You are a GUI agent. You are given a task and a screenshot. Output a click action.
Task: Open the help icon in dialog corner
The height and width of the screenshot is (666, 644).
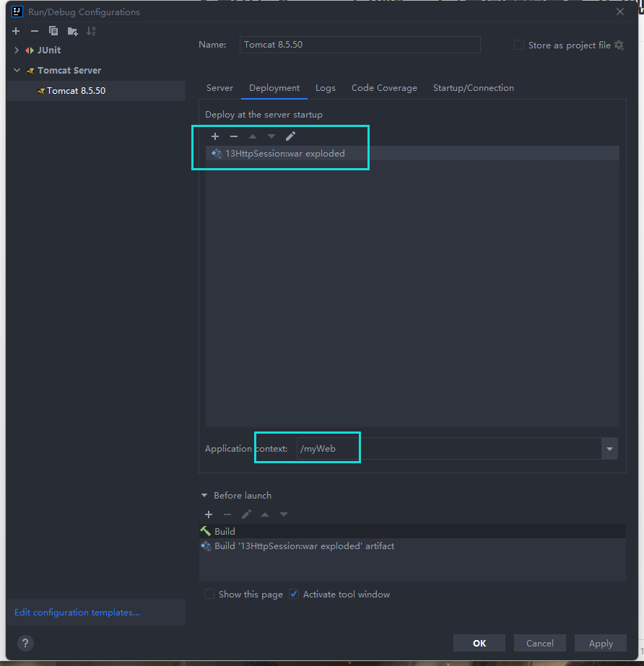tap(25, 643)
